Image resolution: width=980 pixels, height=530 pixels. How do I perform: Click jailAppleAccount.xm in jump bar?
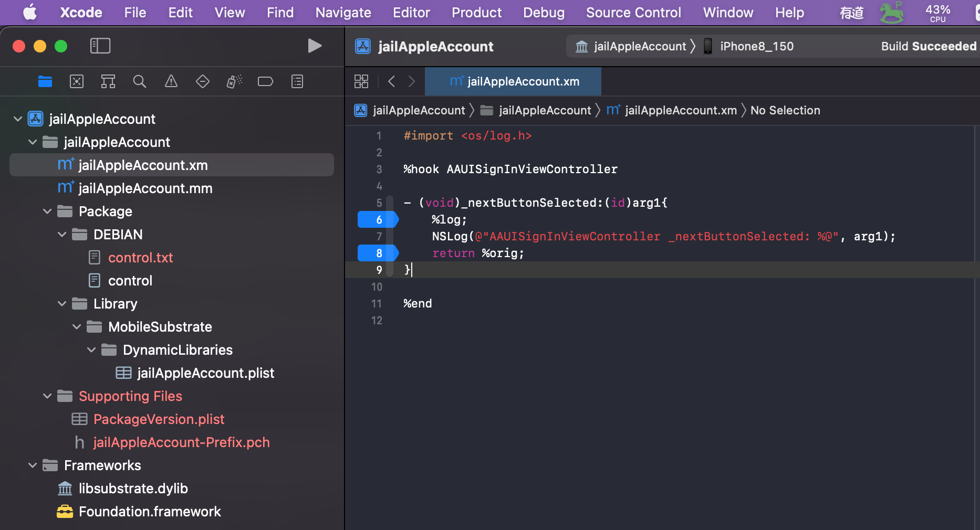[672, 110]
